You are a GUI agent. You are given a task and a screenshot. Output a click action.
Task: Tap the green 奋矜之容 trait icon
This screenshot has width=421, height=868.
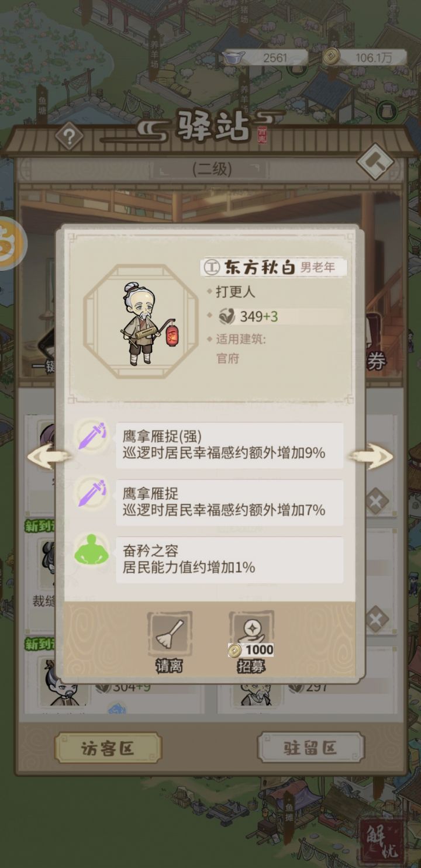coord(92,551)
